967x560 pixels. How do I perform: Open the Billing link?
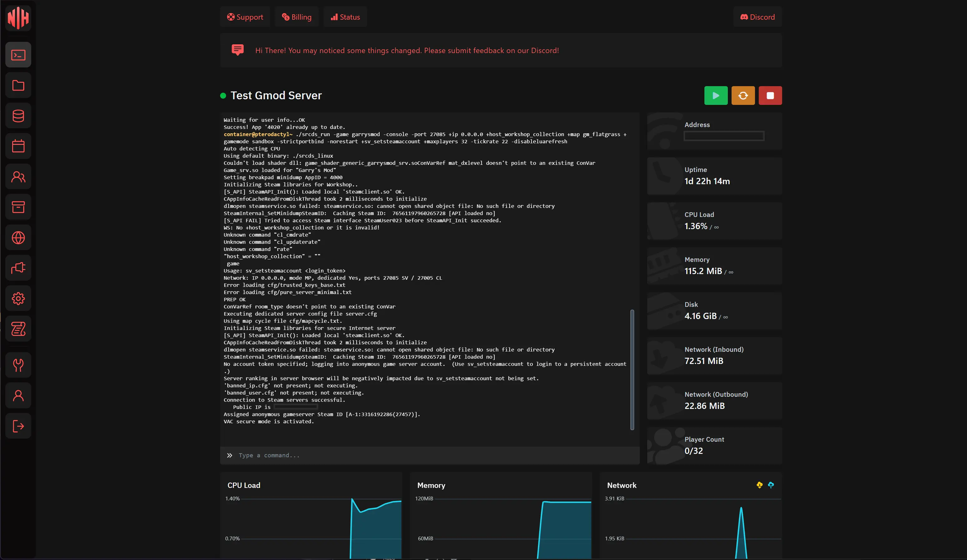click(x=297, y=17)
